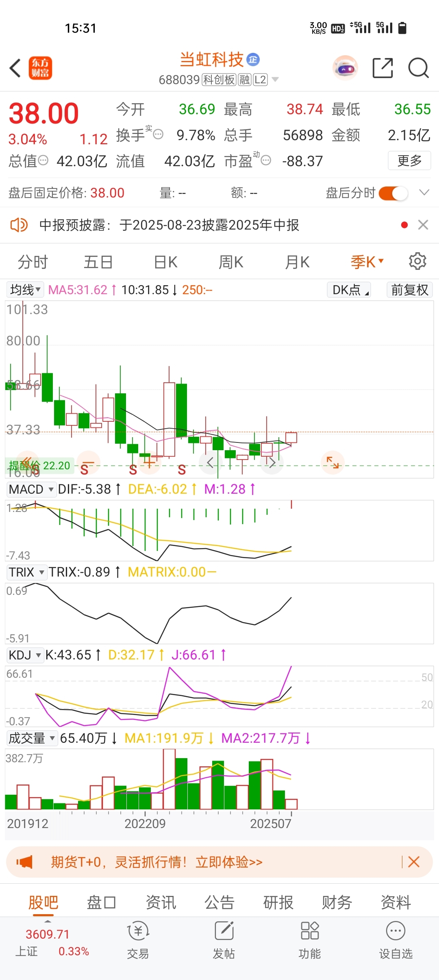Tap the 更多 button
This screenshot has width=439, height=980.
pos(409,160)
